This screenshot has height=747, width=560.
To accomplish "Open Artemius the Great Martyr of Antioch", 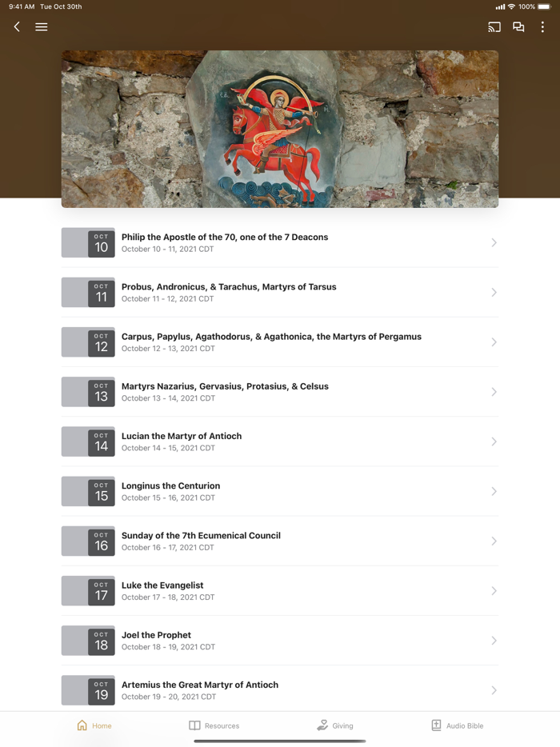I will point(280,690).
